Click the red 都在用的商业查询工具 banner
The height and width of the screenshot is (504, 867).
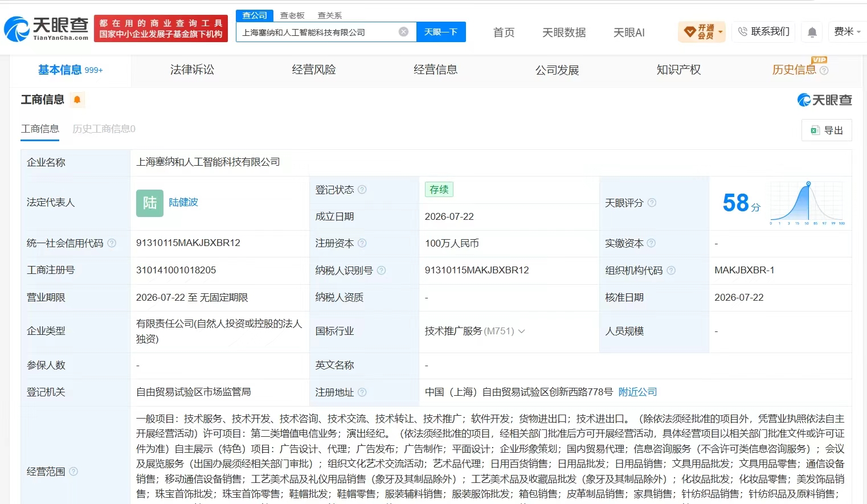(161, 28)
